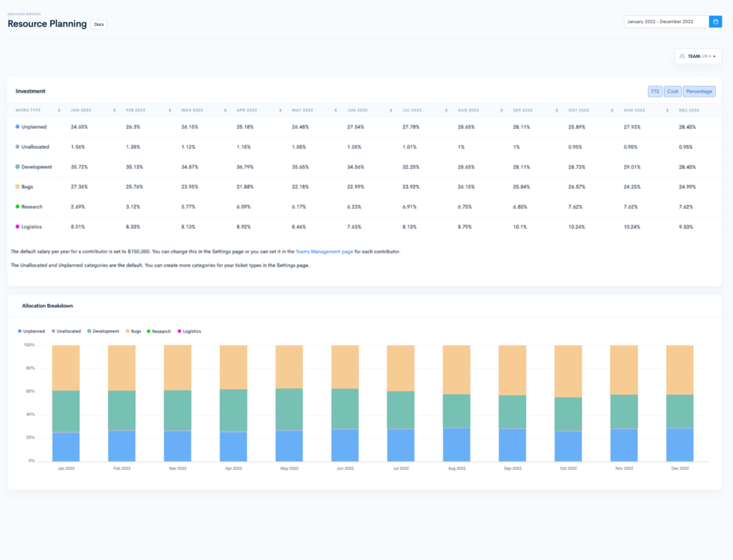Click the team people icon
733x560 pixels.
pos(682,56)
